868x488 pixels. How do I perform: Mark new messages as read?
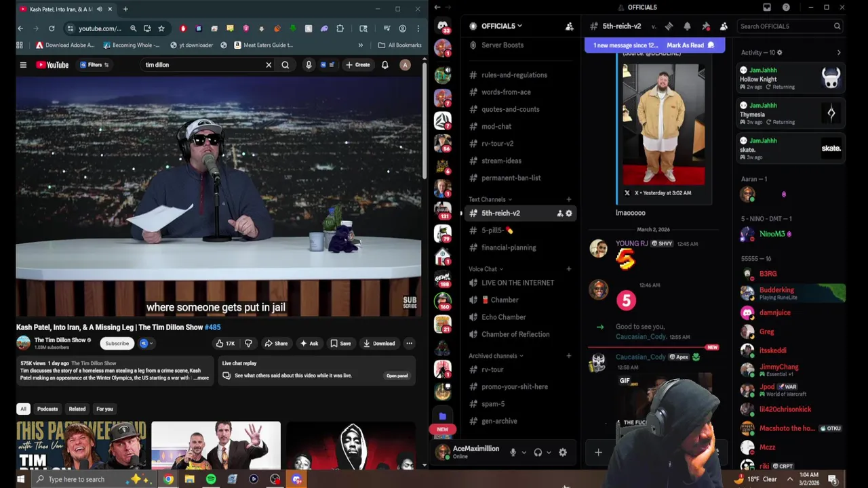click(x=690, y=45)
